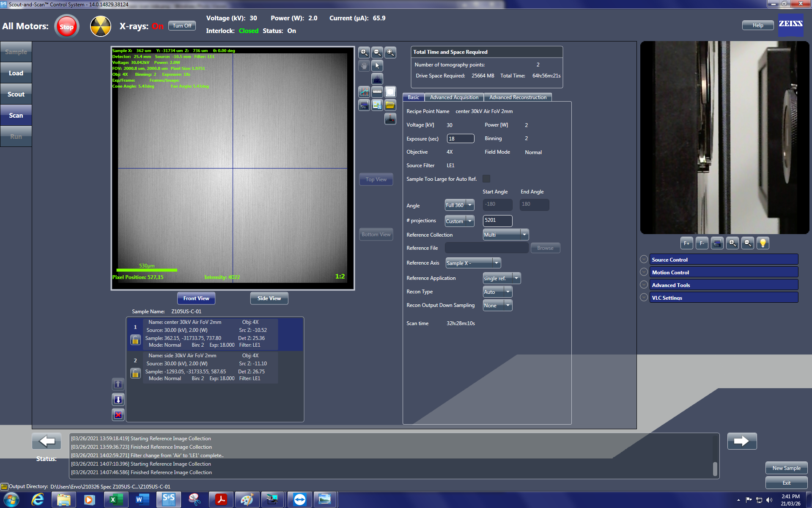Click the histogram tool icon
Viewport: 812px width, 508px height.
click(x=377, y=79)
